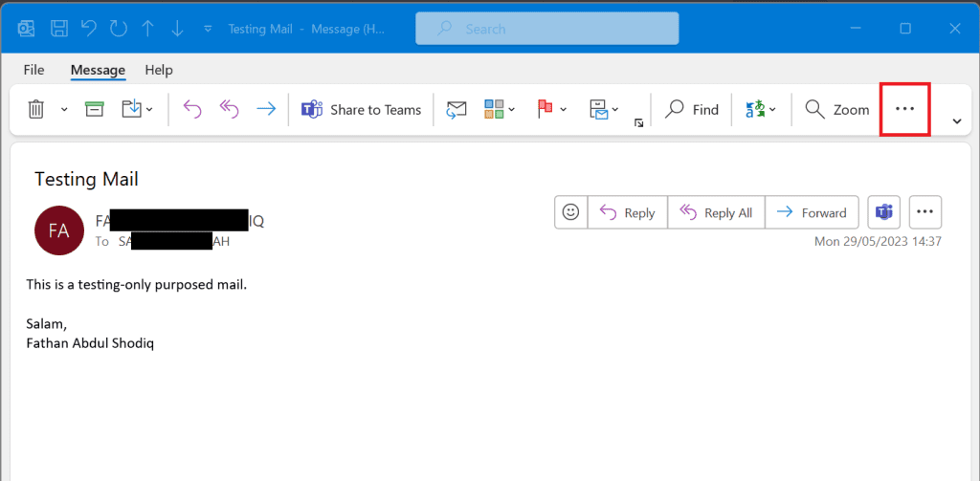Expand the Follow Up flag dropdown
This screenshot has height=481, width=980.
(x=563, y=110)
